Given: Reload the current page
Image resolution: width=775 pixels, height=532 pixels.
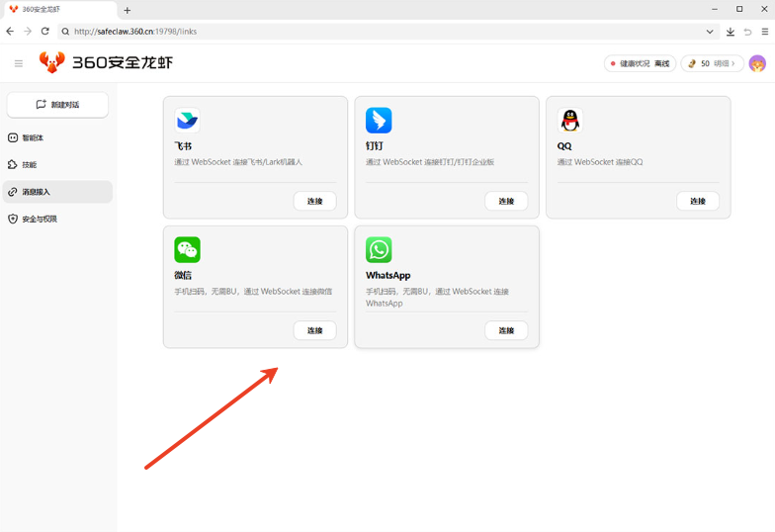Looking at the screenshot, I should click(45, 32).
